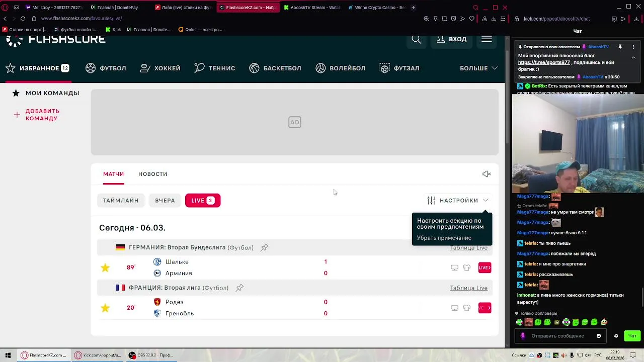Toggle the sound mute icon

point(487,174)
